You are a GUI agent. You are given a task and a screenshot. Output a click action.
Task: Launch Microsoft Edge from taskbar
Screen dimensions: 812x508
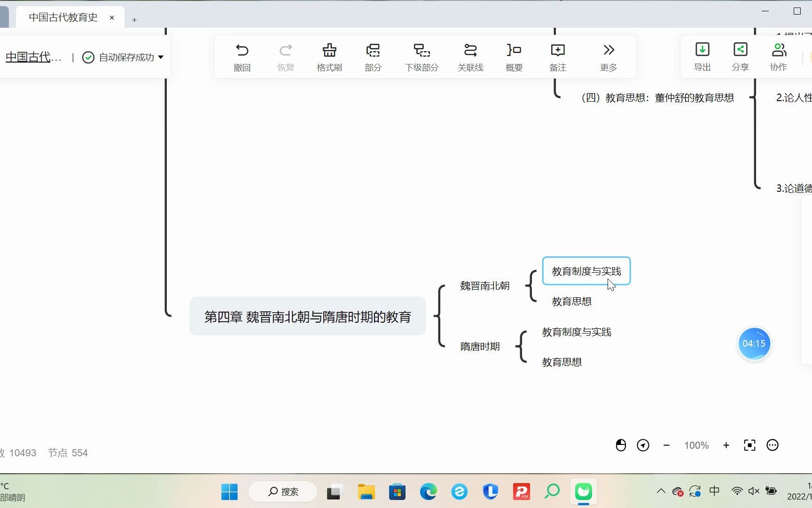pyautogui.click(x=428, y=492)
